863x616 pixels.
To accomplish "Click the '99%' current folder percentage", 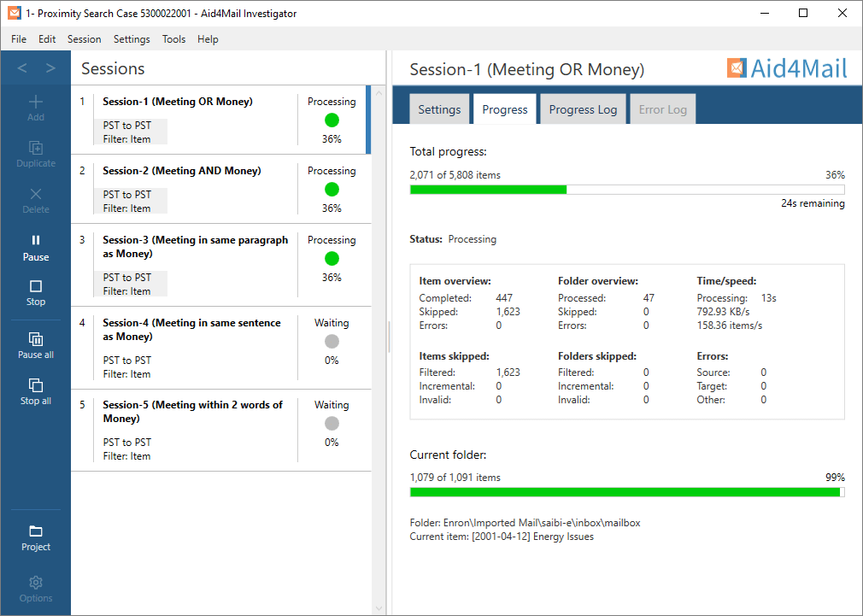I will (x=835, y=478).
